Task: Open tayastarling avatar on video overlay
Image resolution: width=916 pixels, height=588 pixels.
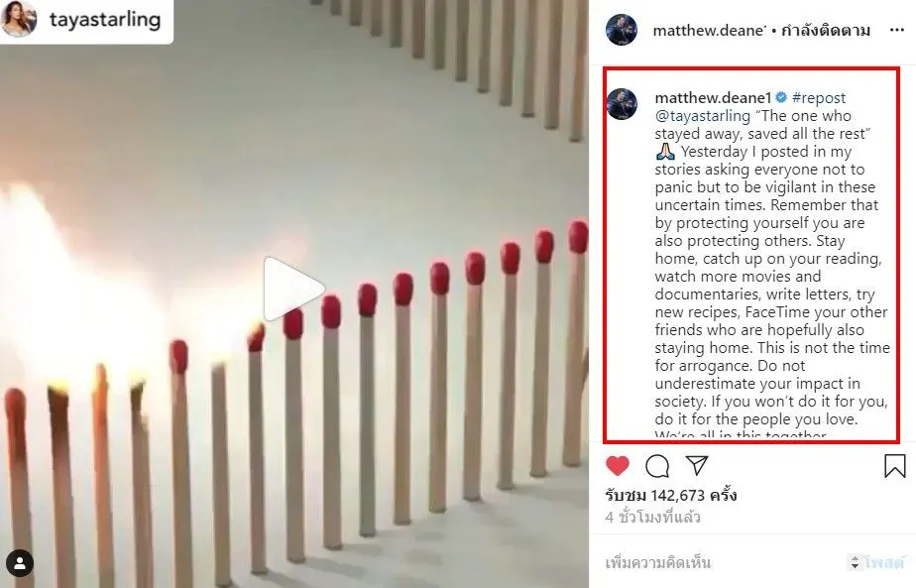Action: tap(19, 19)
